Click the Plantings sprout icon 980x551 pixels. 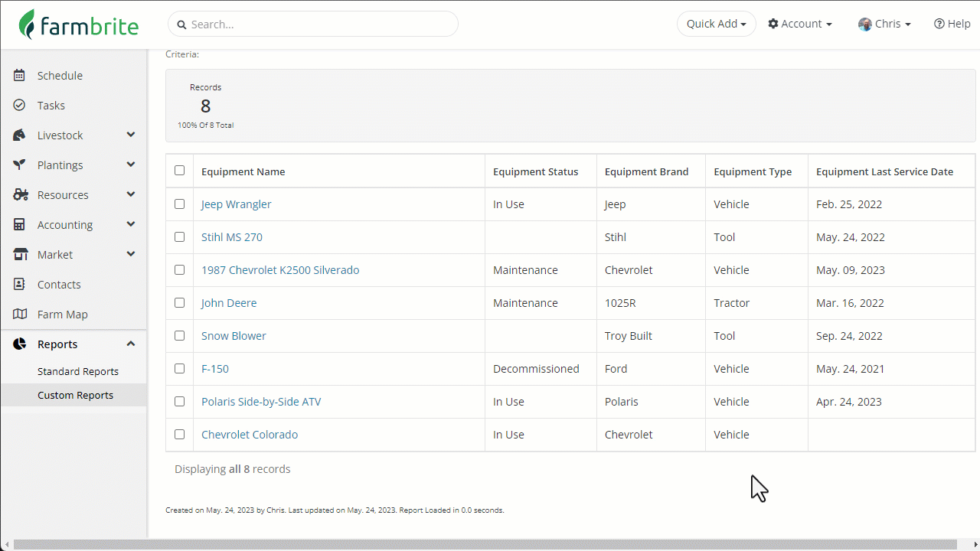pyautogui.click(x=20, y=165)
